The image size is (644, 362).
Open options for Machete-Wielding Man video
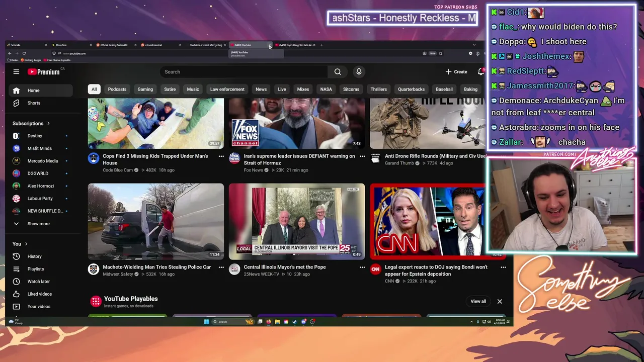click(x=221, y=267)
